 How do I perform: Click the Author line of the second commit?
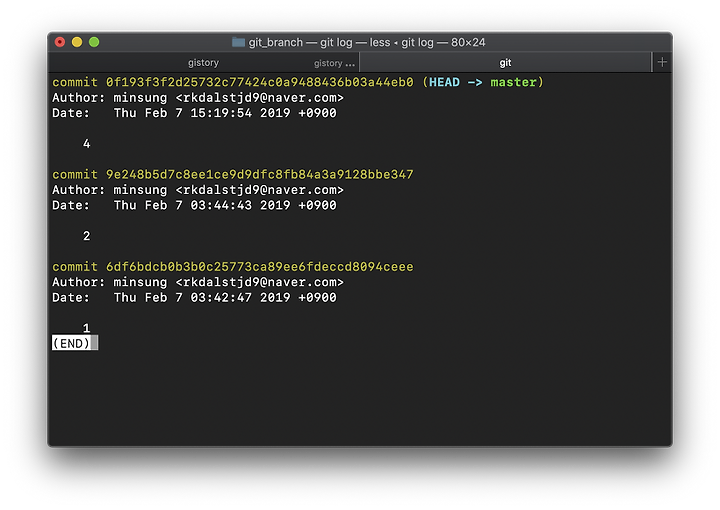(x=197, y=190)
